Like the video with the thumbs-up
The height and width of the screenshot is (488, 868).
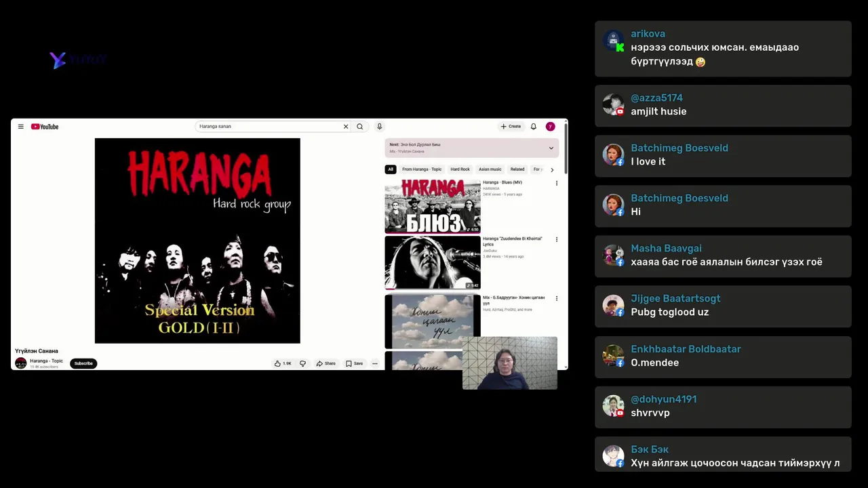[x=283, y=363]
